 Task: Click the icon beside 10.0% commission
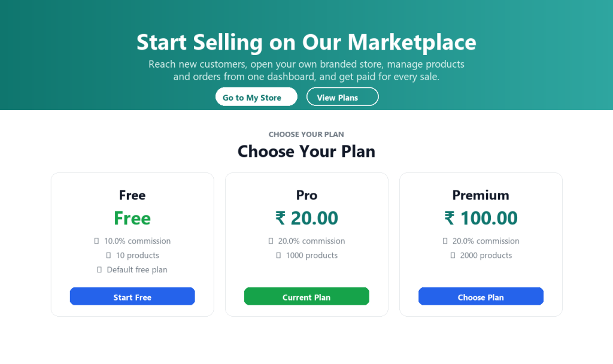(96, 241)
